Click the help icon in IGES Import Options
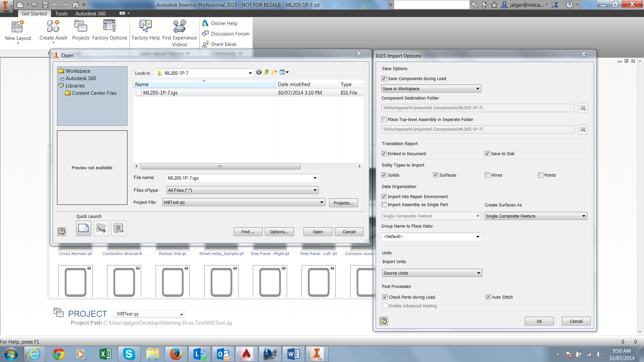Image resolution: width=644 pixels, height=362 pixels. click(x=384, y=321)
